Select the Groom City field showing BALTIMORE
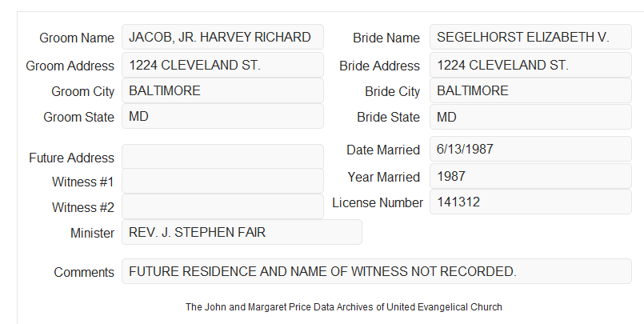 (222, 90)
